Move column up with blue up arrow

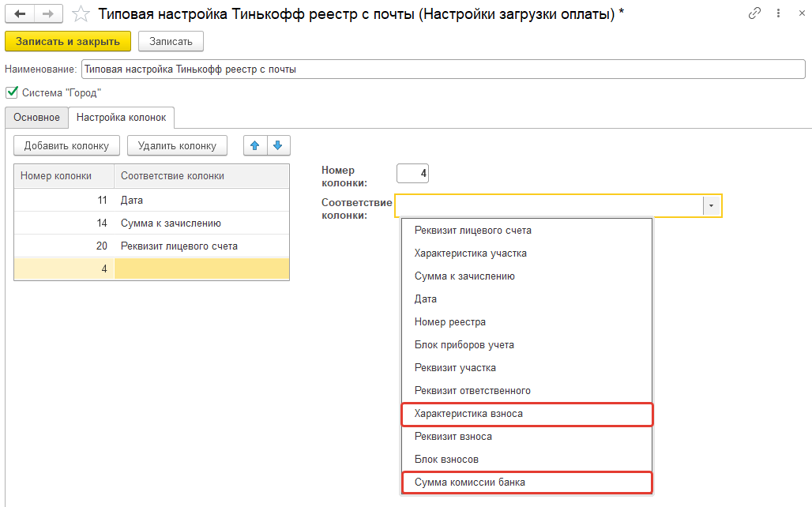(255, 145)
